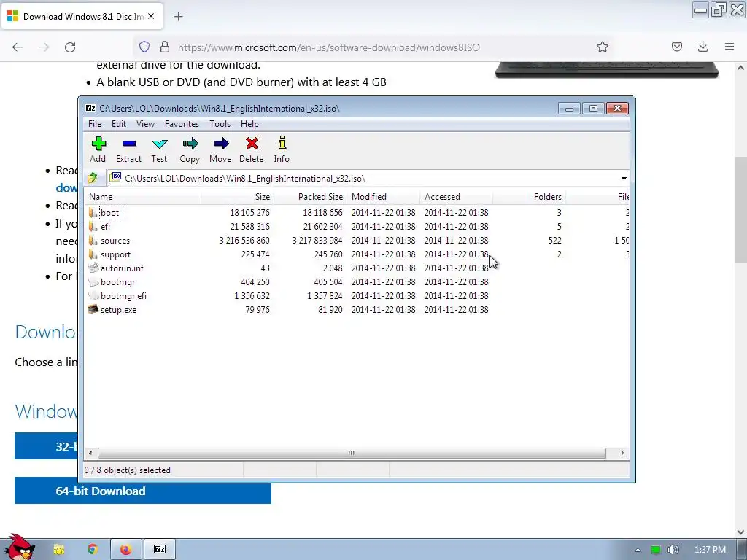Click the taskbar clock 1:37 PM
The width and height of the screenshot is (747, 560).
coord(710,550)
